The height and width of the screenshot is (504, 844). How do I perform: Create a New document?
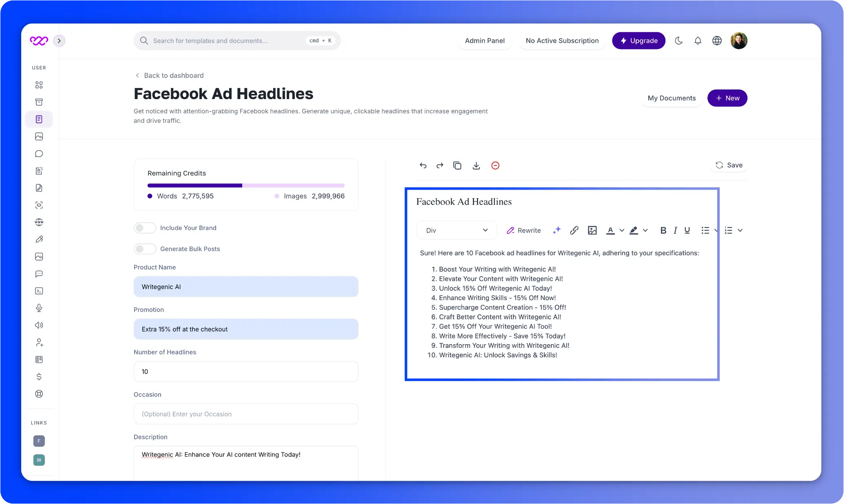click(x=727, y=98)
